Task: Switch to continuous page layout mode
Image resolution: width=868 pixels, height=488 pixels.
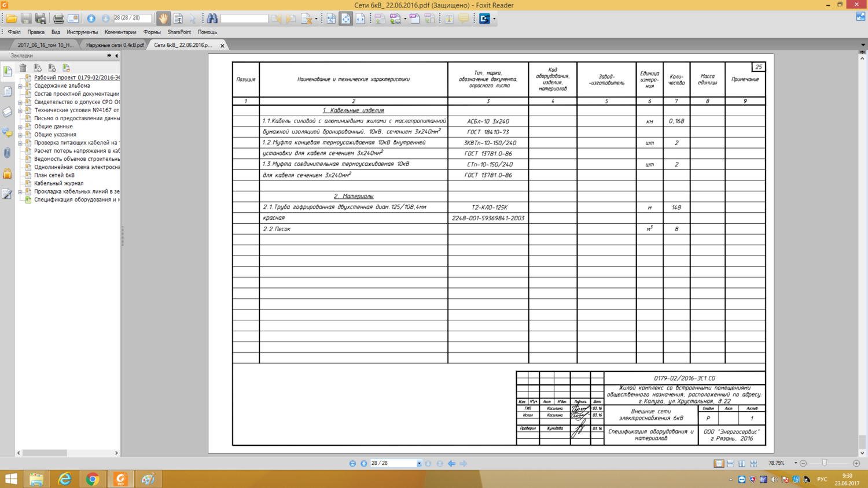Action: [x=730, y=463]
